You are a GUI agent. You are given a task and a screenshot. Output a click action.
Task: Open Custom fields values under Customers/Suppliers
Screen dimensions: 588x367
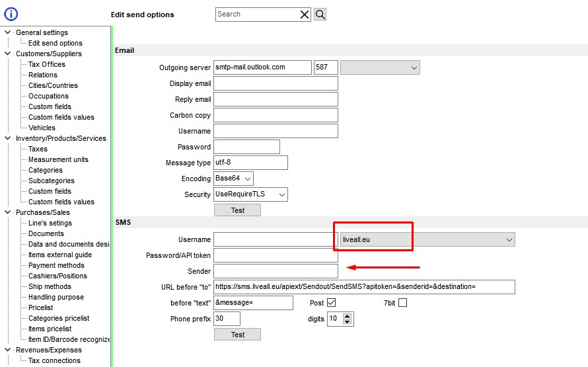[x=61, y=117]
